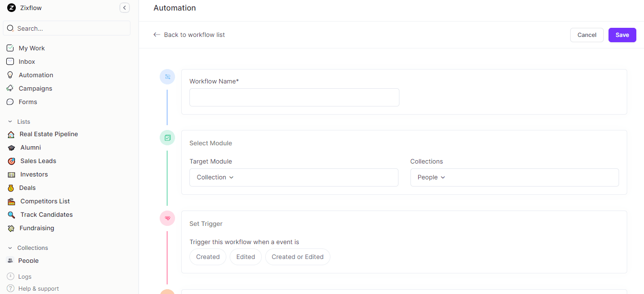Collapse the Lists section in sidebar
The width and height of the screenshot is (644, 294).
(11, 121)
